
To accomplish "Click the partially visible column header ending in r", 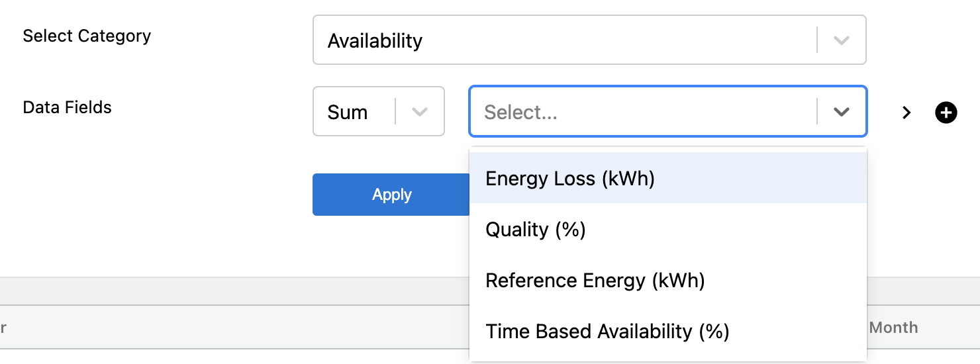I will [4, 328].
